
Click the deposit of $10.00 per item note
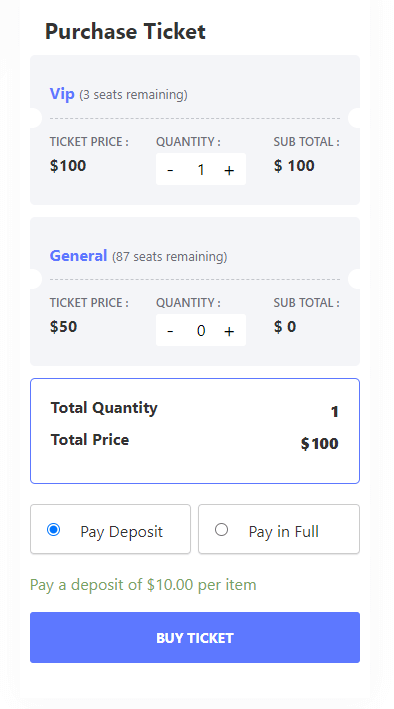143,585
